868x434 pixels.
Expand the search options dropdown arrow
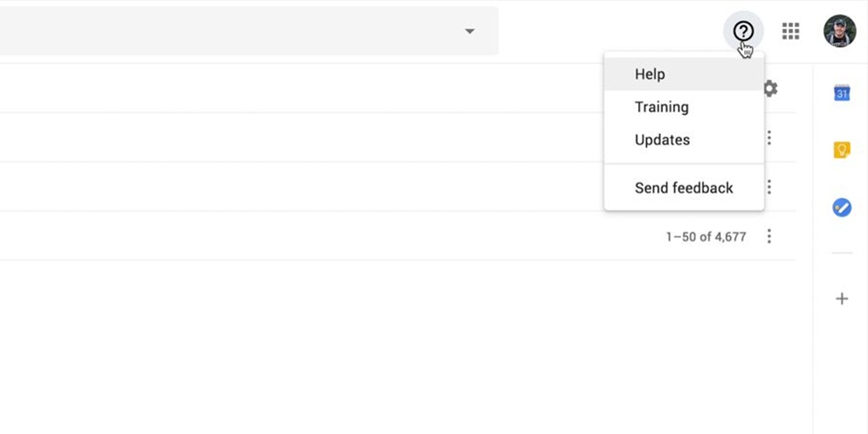[x=470, y=32]
